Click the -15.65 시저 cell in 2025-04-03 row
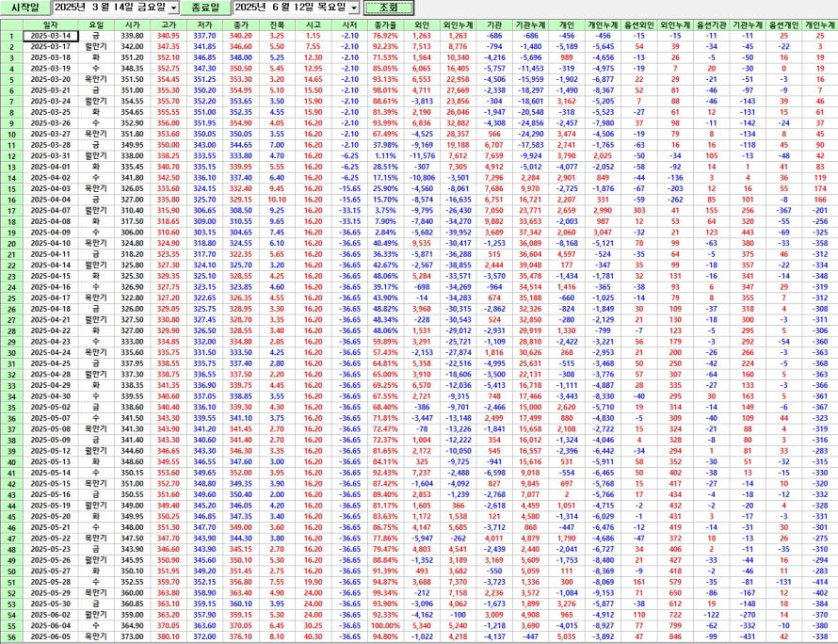 (349, 188)
